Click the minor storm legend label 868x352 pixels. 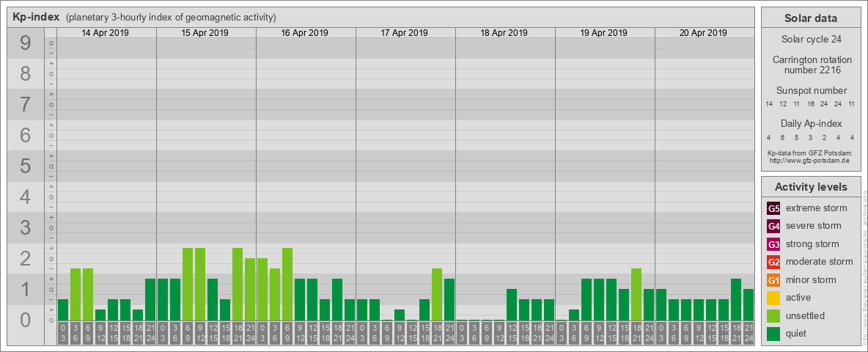811,279
